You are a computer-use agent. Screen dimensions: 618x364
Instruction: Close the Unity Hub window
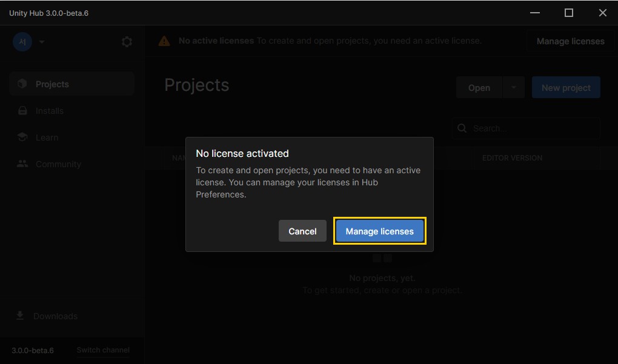(x=603, y=13)
